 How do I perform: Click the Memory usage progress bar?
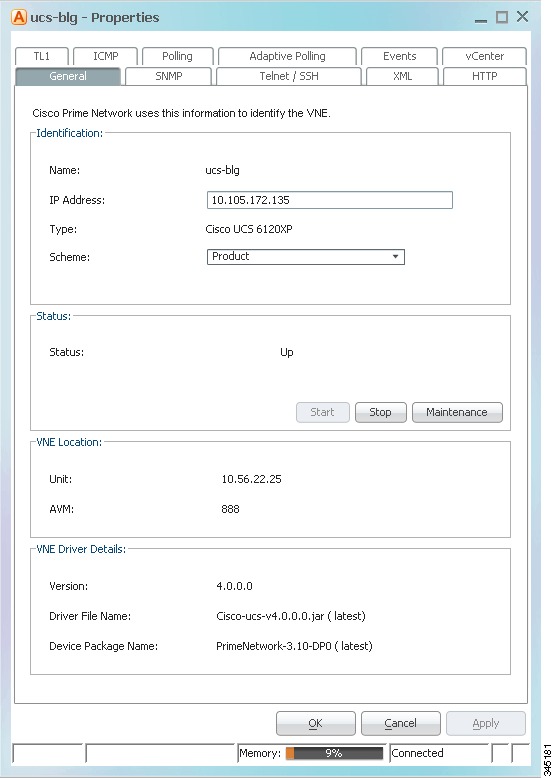(x=334, y=753)
